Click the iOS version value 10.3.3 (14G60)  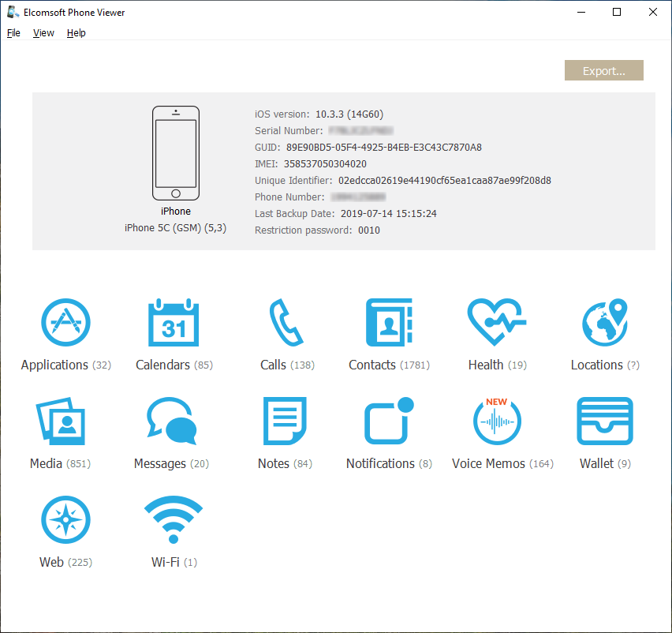tap(349, 114)
